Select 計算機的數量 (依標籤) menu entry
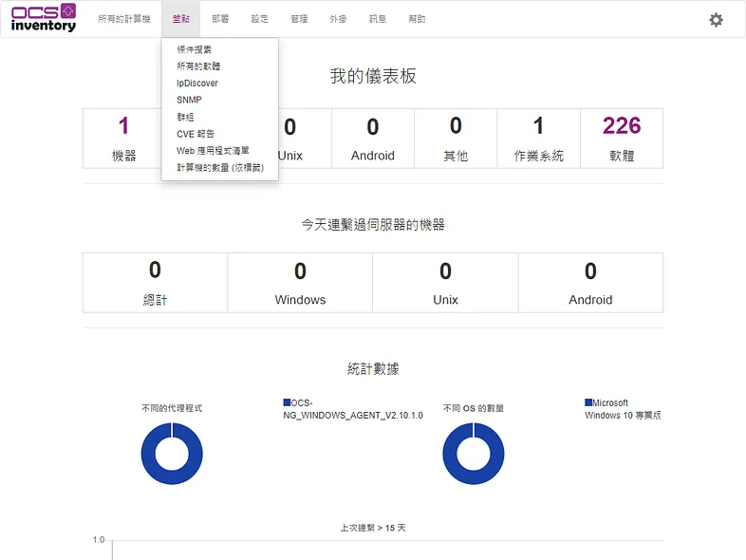746x560 pixels. point(220,167)
